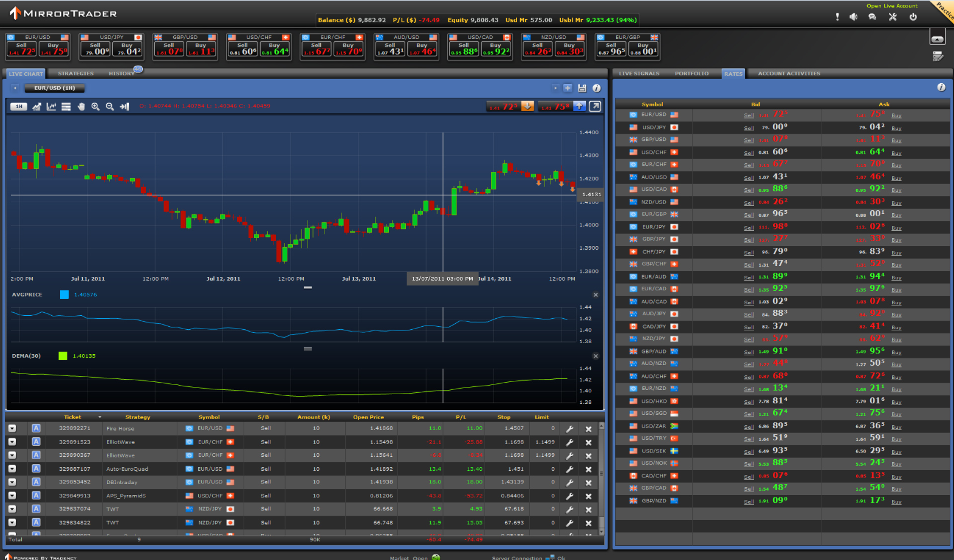Click previous chart tab arrow

15,88
